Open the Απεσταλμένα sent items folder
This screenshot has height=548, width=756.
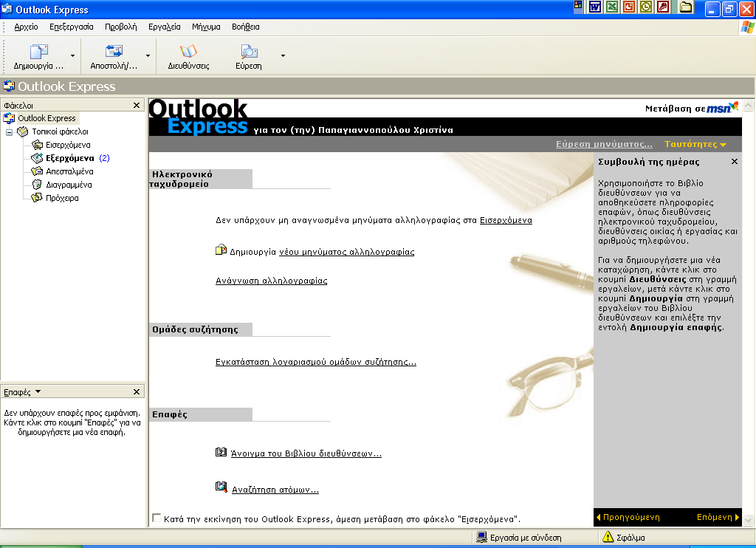tap(69, 171)
